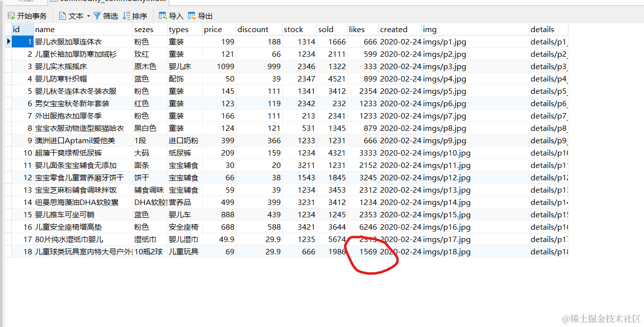This screenshot has width=644, height=327.
Task: Select the cell 儿童长袖加厚防寒加绒衫
Action: pyautogui.click(x=83, y=54)
